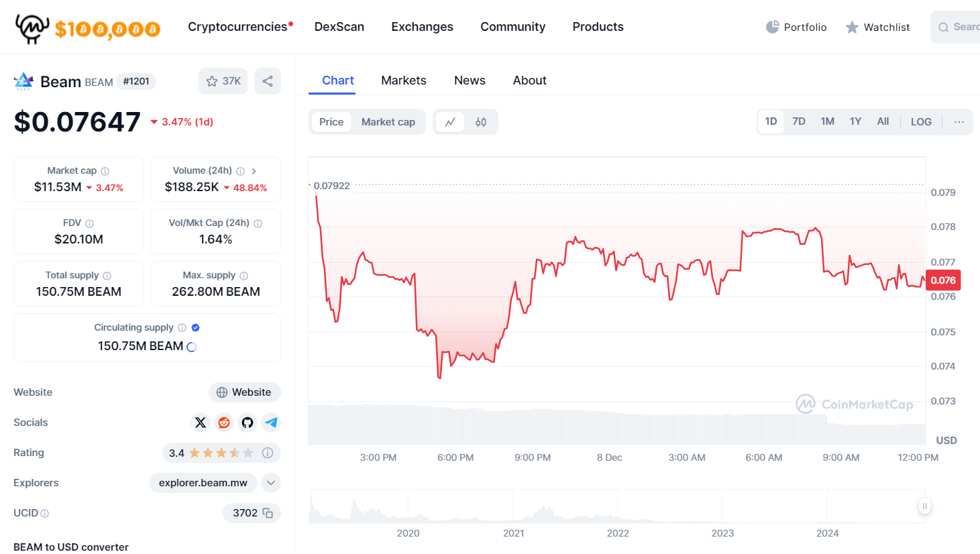Set chart range to 1D
The width and height of the screenshot is (980, 554).
(771, 121)
